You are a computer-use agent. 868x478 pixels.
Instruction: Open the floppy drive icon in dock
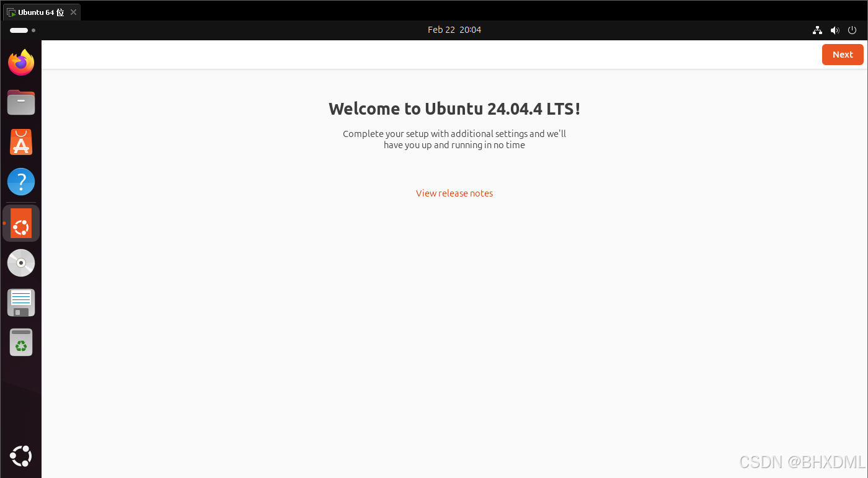tap(21, 303)
